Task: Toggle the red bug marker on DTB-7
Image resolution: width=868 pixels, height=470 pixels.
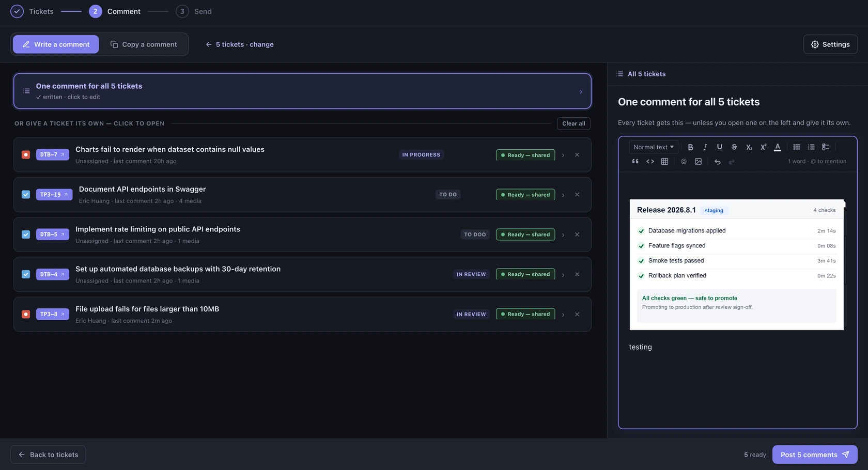Action: (26, 154)
